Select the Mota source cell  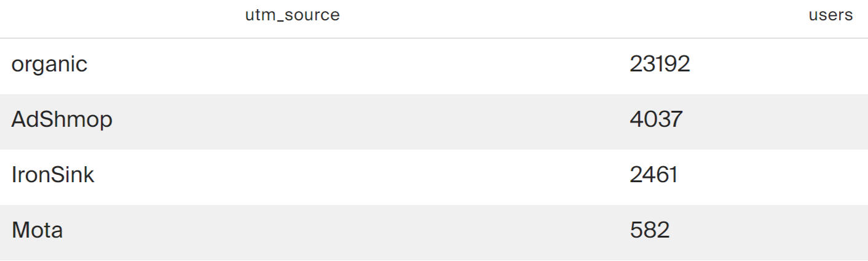37,230
